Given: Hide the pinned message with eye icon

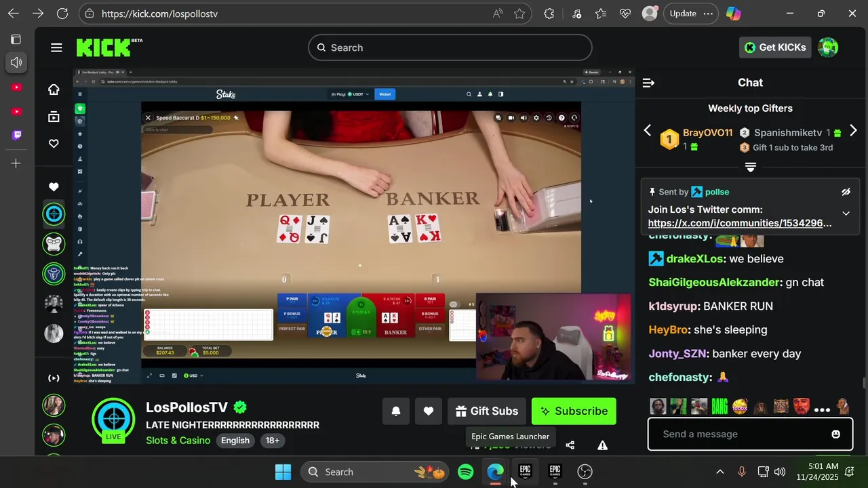Looking at the screenshot, I should pyautogui.click(x=846, y=192).
